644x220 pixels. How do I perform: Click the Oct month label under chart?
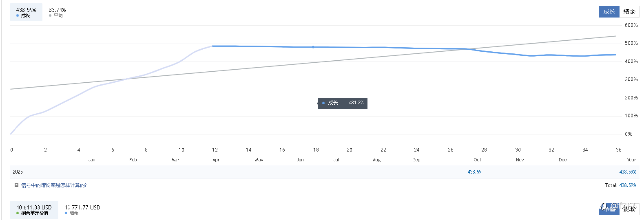(x=478, y=160)
